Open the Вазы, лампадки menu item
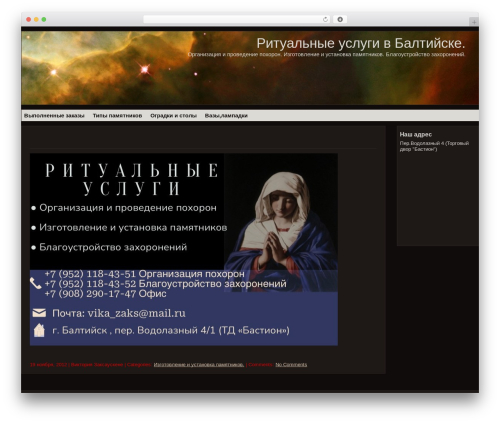 click(x=226, y=116)
